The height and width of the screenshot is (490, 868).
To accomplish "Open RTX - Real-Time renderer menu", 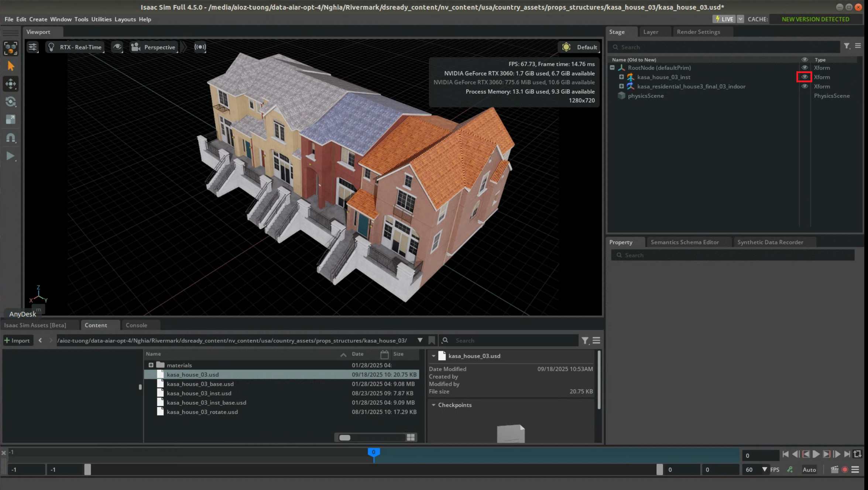I will click(x=75, y=47).
